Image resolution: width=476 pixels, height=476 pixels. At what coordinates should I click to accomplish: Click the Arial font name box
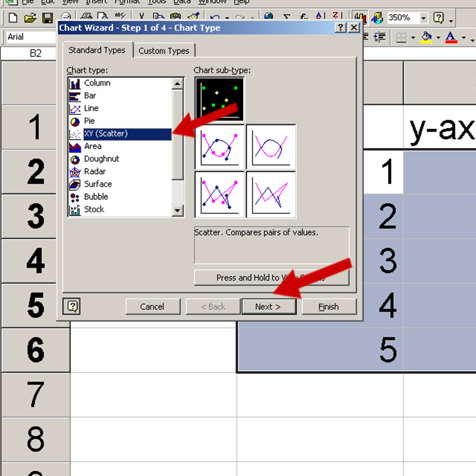31,37
